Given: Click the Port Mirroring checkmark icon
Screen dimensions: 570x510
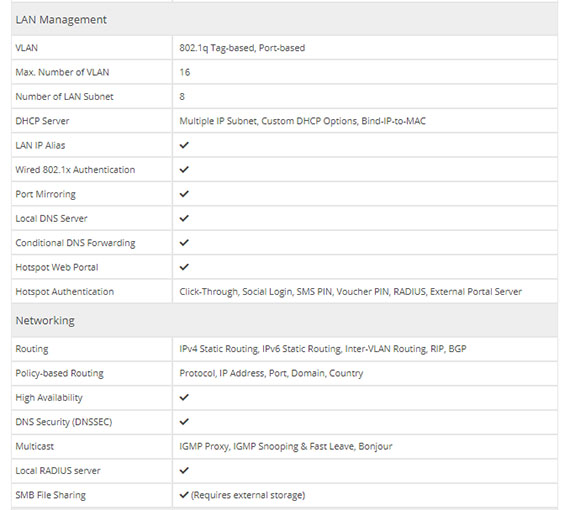Looking at the screenshot, I should coord(184,194).
